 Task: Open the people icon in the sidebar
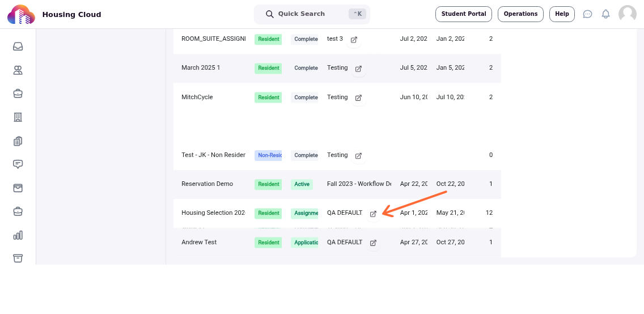(18, 70)
